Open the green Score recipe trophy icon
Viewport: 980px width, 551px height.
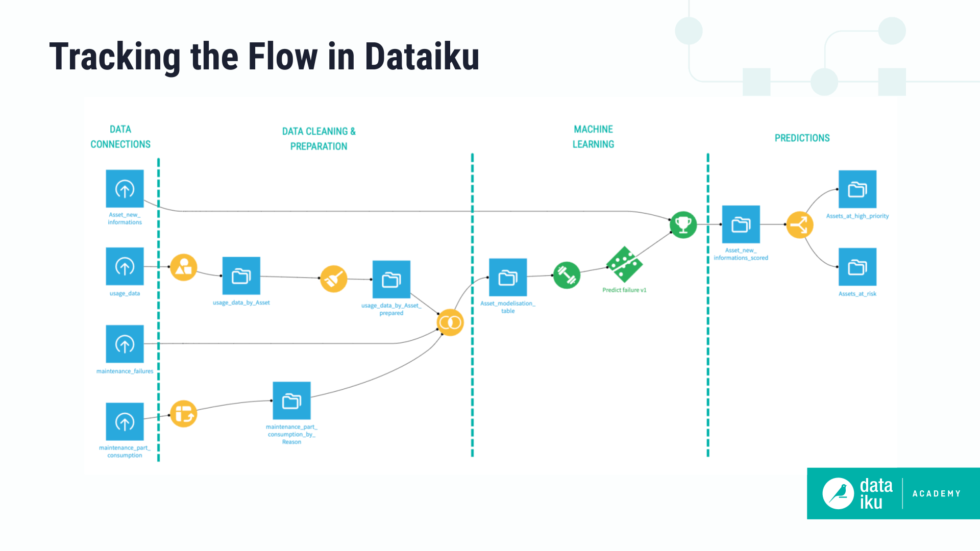683,224
